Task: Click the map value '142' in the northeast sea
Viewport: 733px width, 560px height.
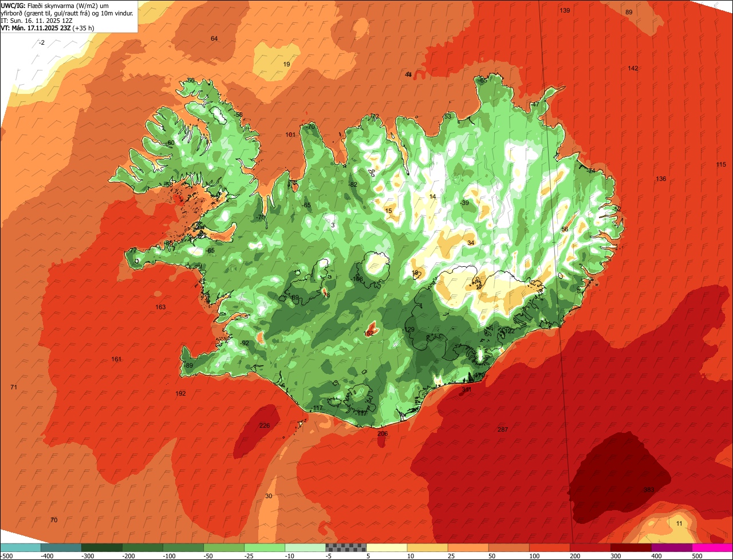Action: point(633,68)
